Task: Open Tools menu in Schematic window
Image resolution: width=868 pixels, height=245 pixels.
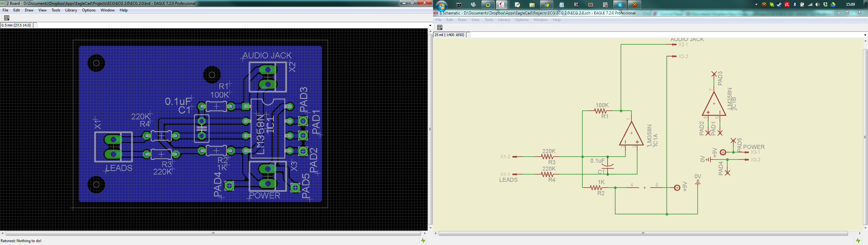Action: (x=489, y=20)
